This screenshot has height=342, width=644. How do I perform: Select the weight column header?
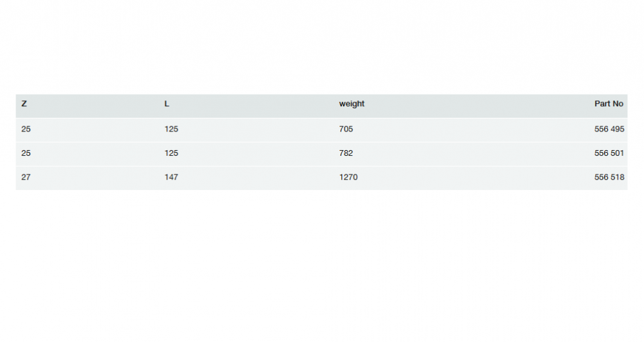352,104
